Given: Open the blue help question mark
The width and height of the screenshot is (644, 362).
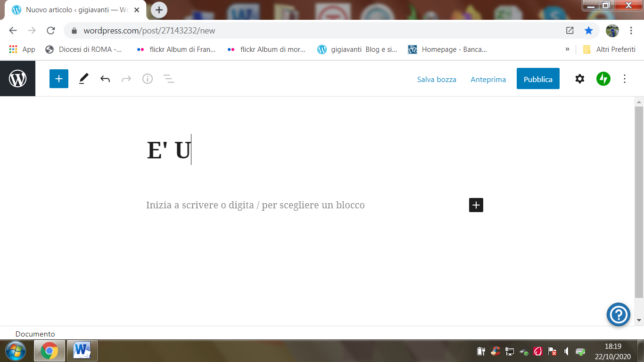Looking at the screenshot, I should (618, 314).
